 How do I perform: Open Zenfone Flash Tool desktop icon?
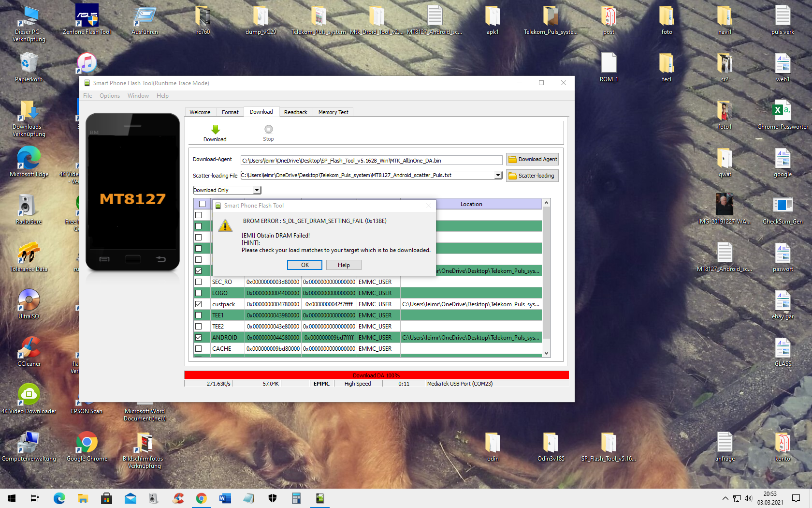point(87,20)
